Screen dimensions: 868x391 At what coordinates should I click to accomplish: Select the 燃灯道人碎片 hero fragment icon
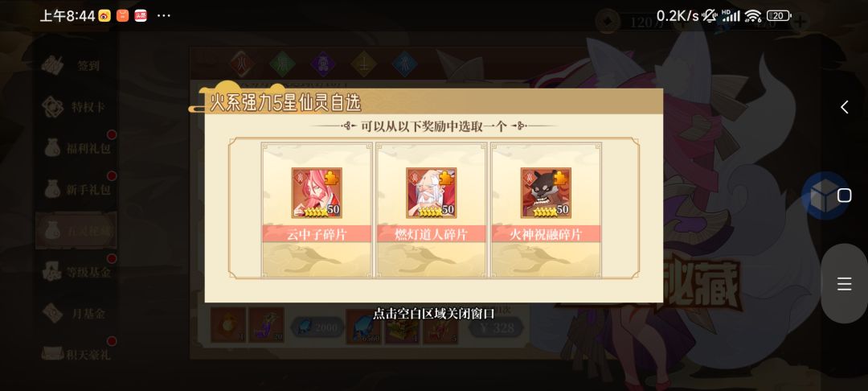point(432,193)
